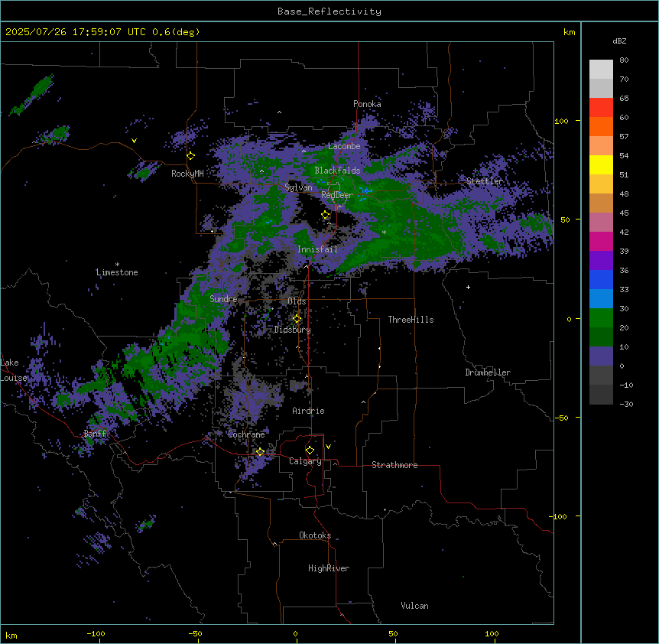Click the yellow diamond marker above the Calgary label
Screen dimensions: 659x644
(310, 450)
